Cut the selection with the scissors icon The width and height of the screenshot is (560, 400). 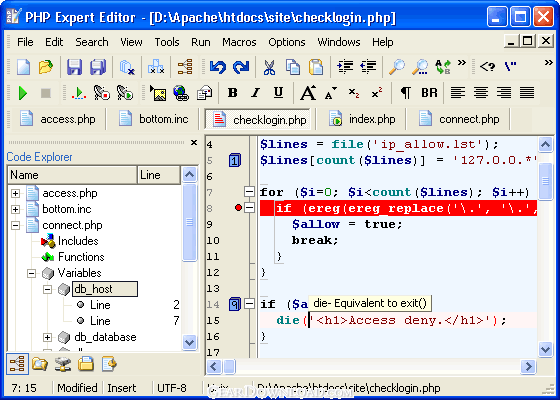[x=270, y=67]
